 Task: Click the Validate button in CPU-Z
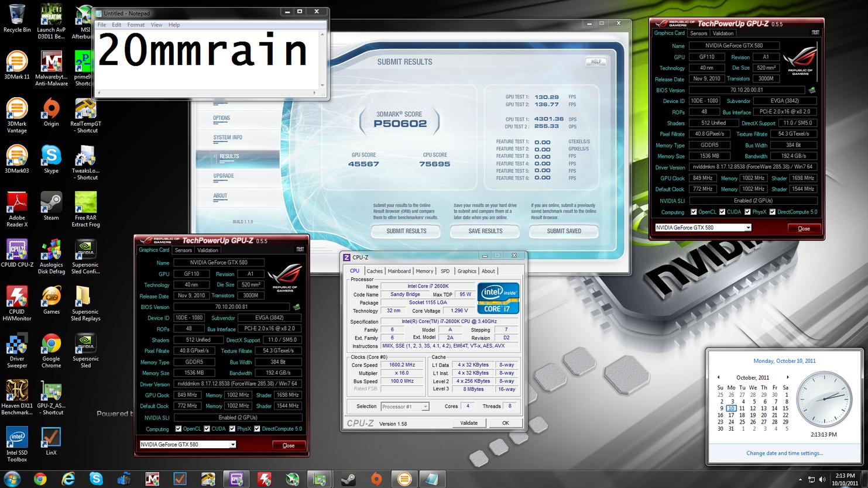(469, 423)
